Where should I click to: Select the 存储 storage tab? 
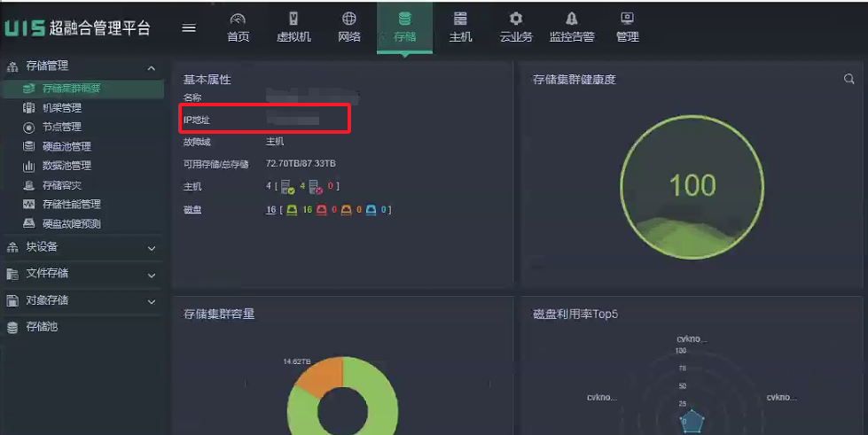pos(404,27)
